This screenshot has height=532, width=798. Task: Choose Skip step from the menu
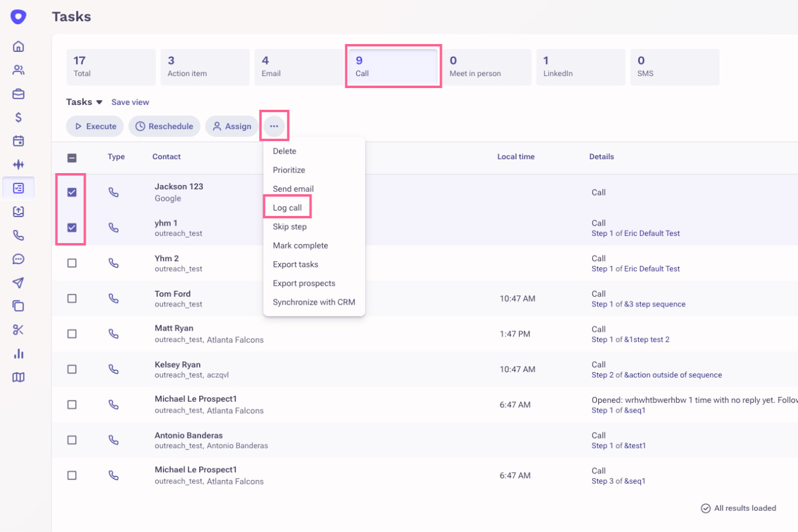(314, 227)
